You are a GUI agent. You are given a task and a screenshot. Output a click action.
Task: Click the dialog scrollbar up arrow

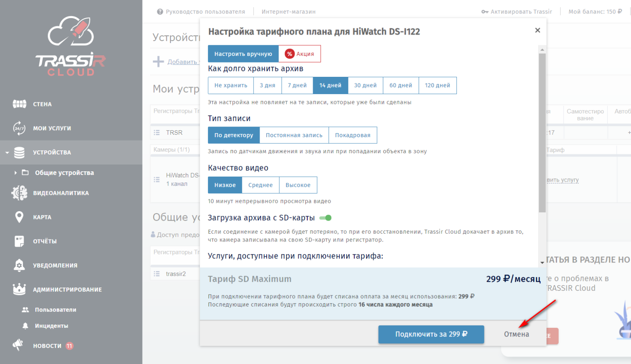pyautogui.click(x=542, y=49)
